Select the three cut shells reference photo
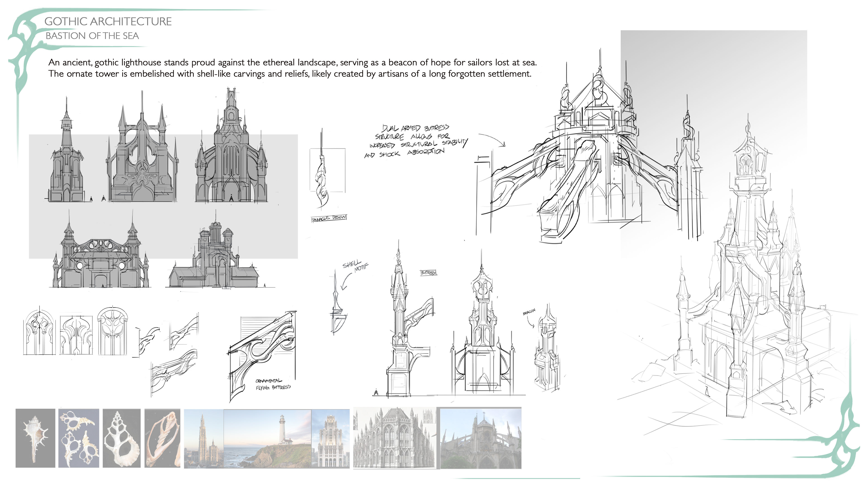The image size is (868, 488). (78, 438)
